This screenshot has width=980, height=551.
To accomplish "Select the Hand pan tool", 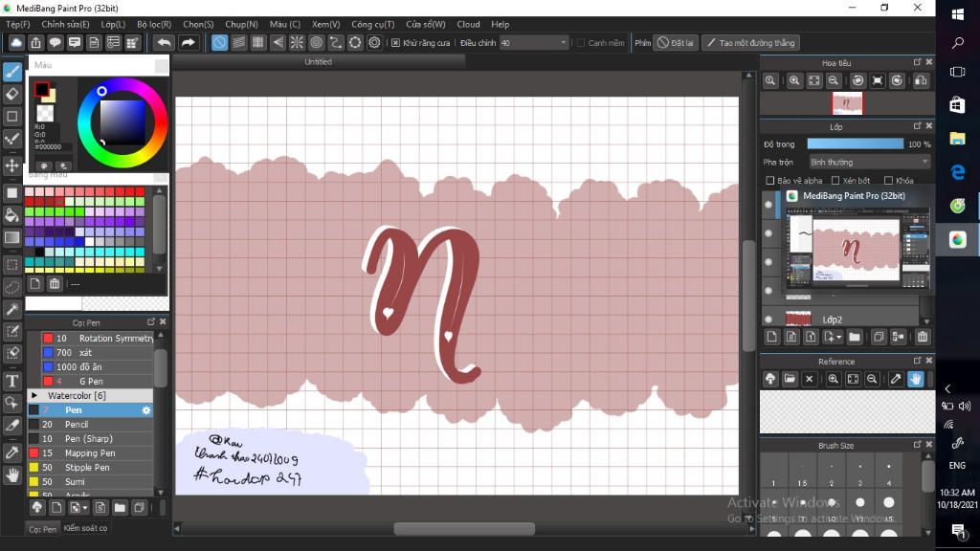I will (11, 475).
